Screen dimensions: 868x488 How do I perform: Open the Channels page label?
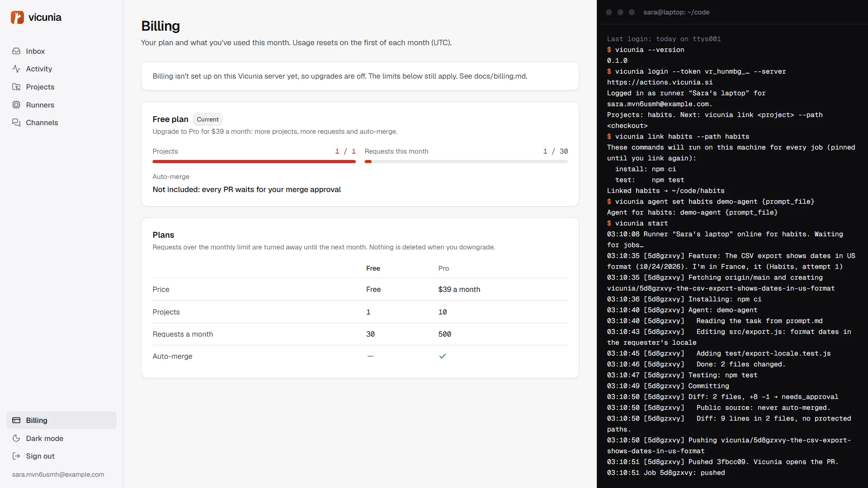[42, 122]
